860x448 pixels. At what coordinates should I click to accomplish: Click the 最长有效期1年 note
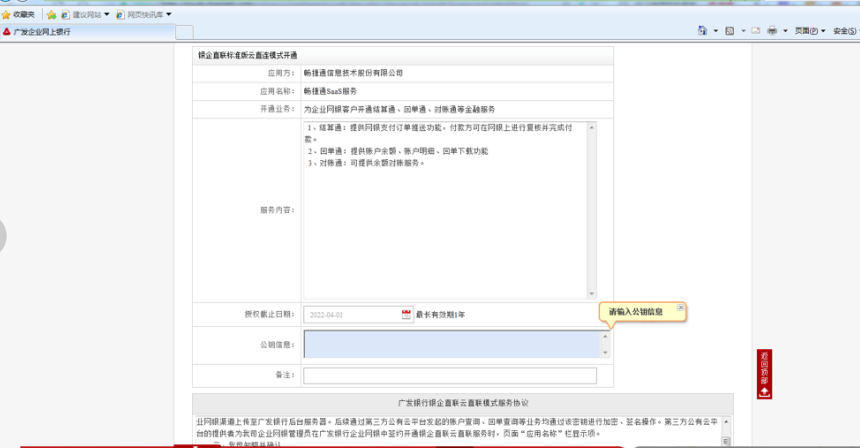tap(440, 315)
